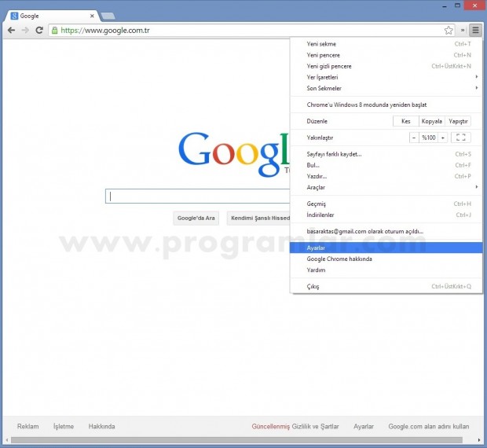487x448 pixels.
Task: Toggle the Chrome hamburger menu button
Action: (x=475, y=30)
